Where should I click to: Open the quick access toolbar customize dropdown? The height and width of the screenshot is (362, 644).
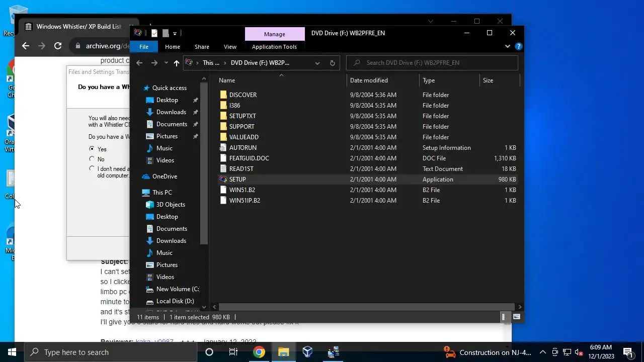pos(175,33)
